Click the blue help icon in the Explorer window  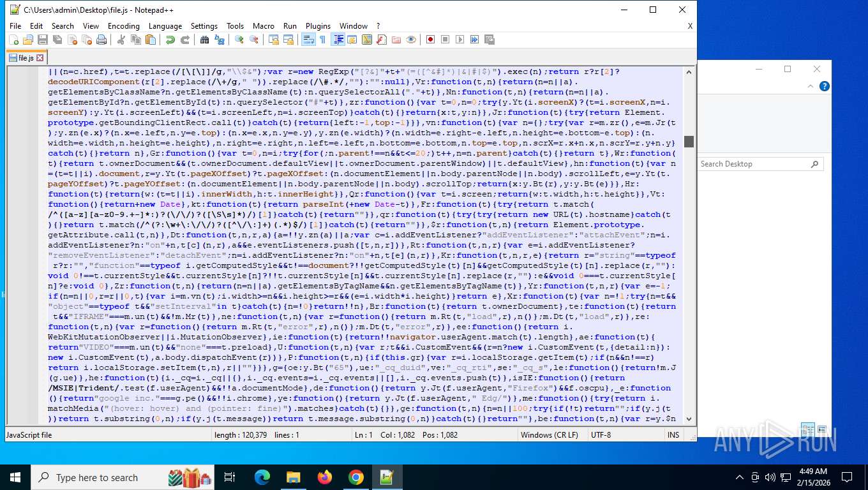pyautogui.click(x=825, y=86)
